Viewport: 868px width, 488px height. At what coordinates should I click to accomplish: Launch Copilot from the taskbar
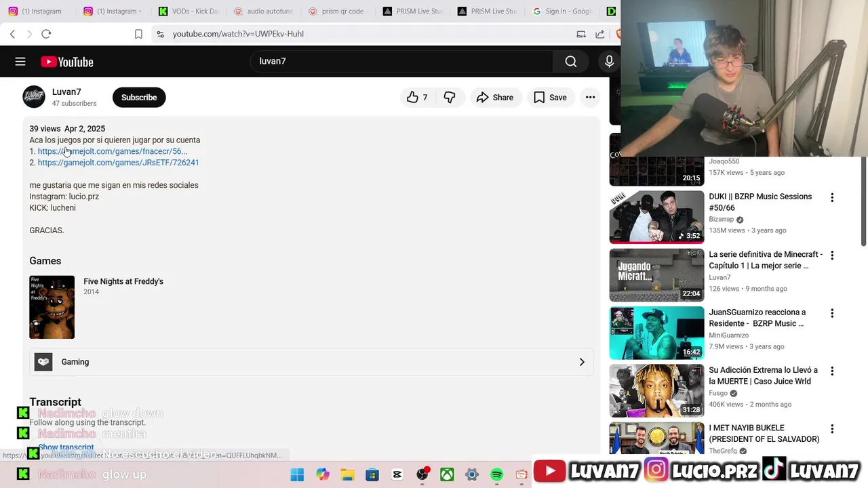coord(322,474)
